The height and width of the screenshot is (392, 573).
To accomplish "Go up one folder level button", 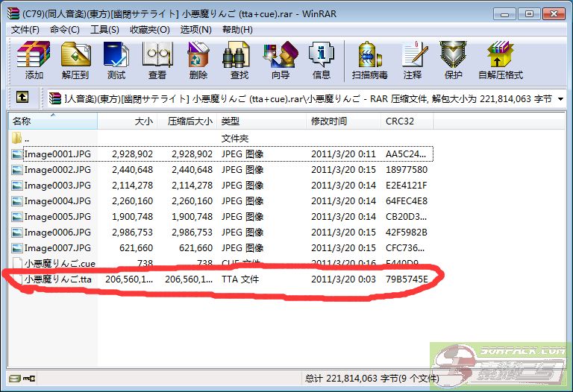I will pyautogui.click(x=22, y=97).
